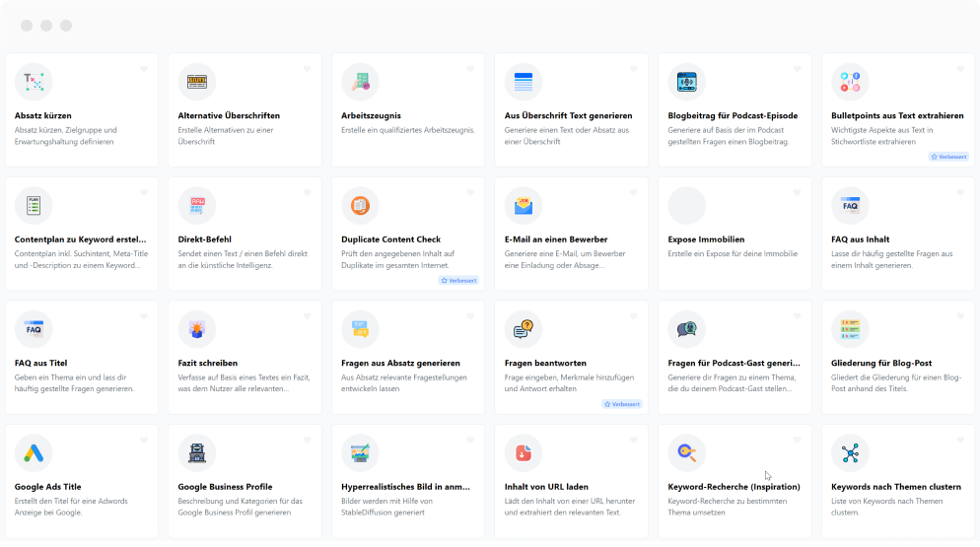Click the Google Ads Title heading
Screen dimensions: 980x547
click(47, 487)
